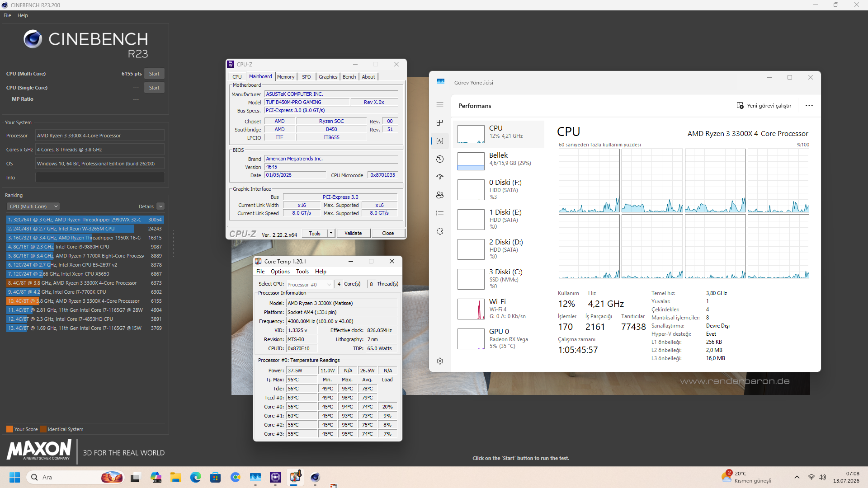Open the Options menu in Core Temp
This screenshot has height=488, width=868.
(x=280, y=272)
